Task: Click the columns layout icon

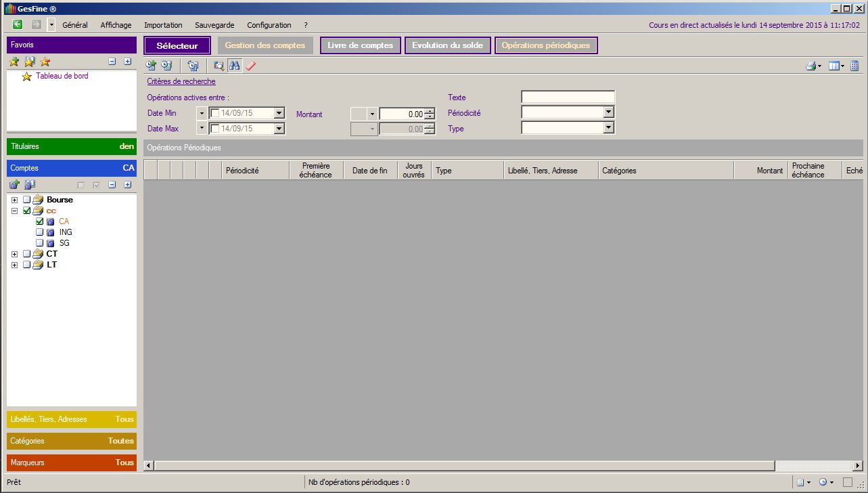Action: [x=834, y=66]
